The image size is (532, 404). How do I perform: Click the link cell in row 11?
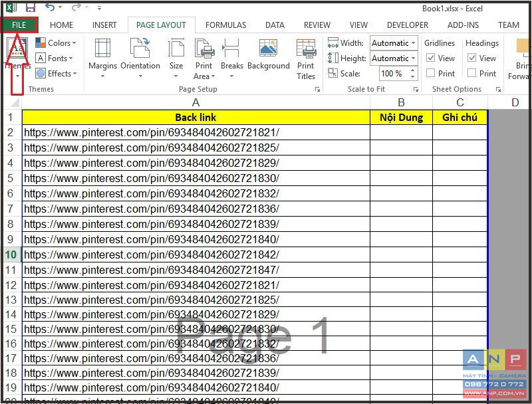[196, 270]
